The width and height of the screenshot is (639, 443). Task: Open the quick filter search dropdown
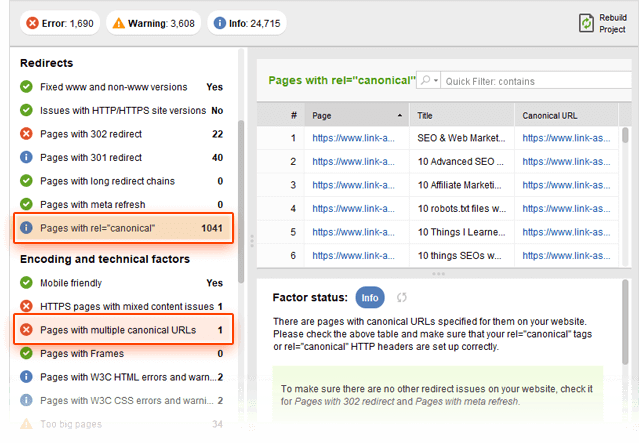[x=430, y=80]
